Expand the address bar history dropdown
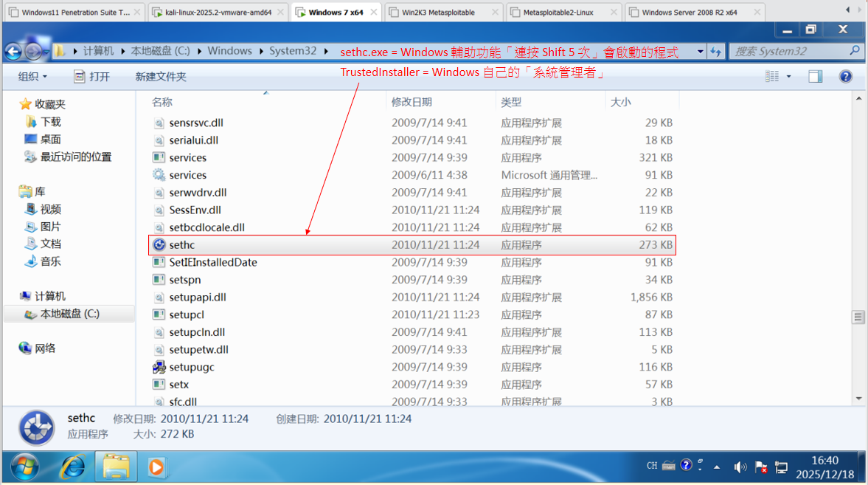The width and height of the screenshot is (868, 485). click(x=701, y=52)
